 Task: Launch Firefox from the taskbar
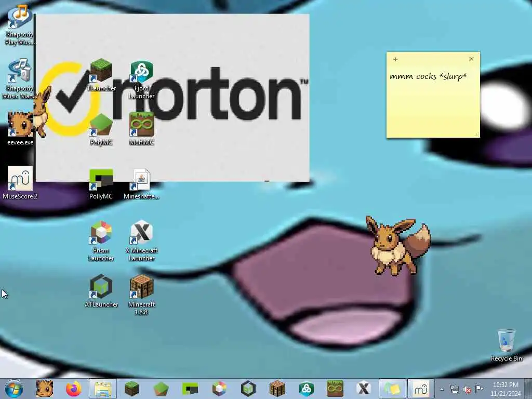tap(74, 389)
